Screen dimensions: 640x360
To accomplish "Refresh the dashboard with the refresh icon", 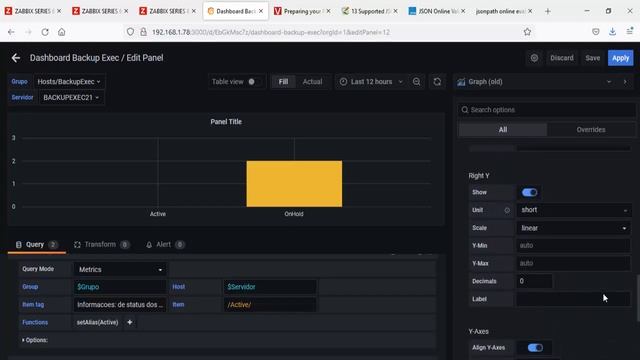I will coord(437,82).
